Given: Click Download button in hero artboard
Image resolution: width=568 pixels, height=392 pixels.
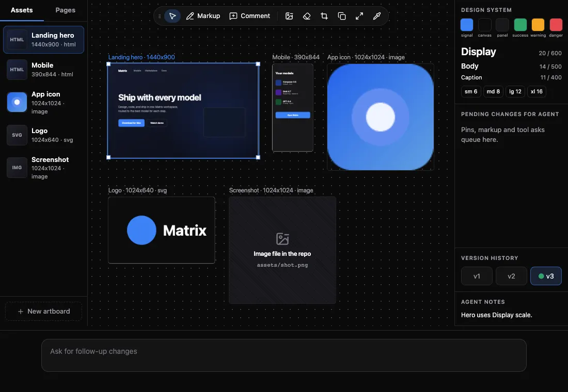Looking at the screenshot, I should 132,123.
